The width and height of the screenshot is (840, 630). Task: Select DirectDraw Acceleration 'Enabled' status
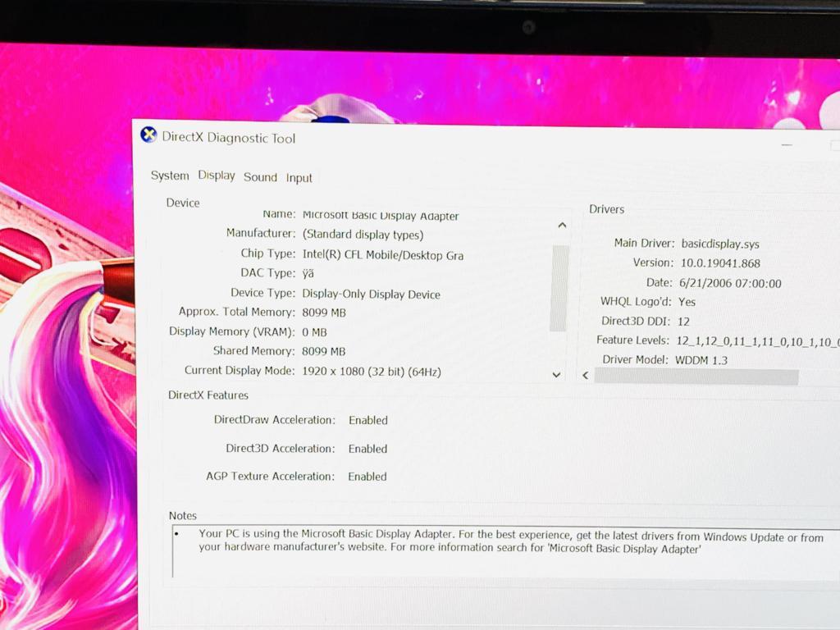pyautogui.click(x=368, y=420)
